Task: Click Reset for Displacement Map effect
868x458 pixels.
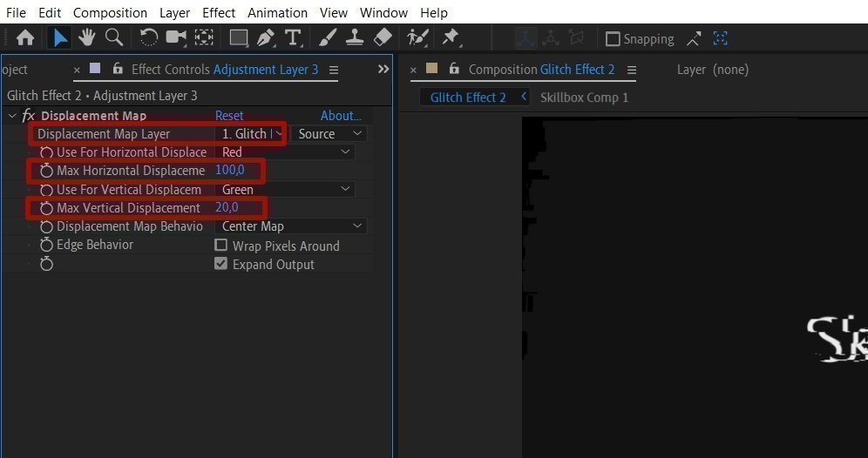Action: 228,116
